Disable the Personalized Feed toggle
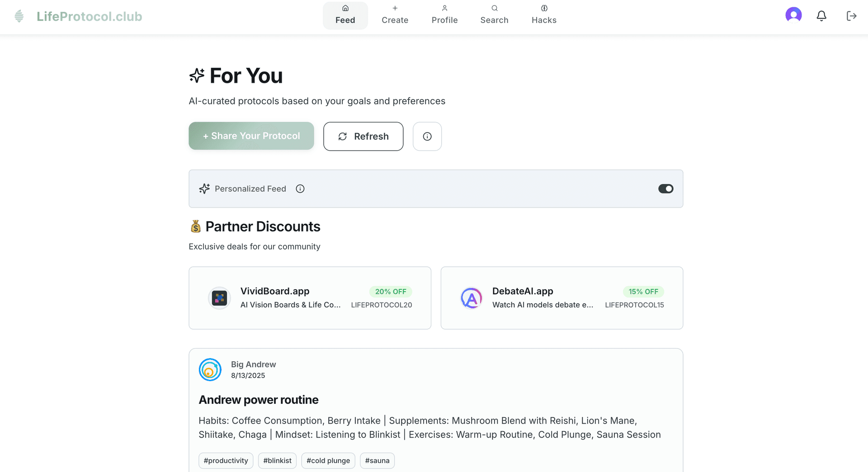Image resolution: width=868 pixels, height=472 pixels. [665, 189]
